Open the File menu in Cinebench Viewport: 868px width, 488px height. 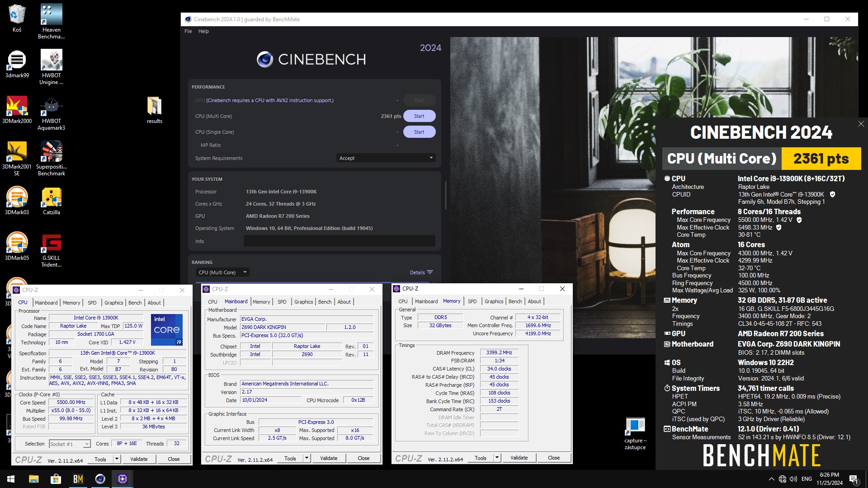pos(188,31)
